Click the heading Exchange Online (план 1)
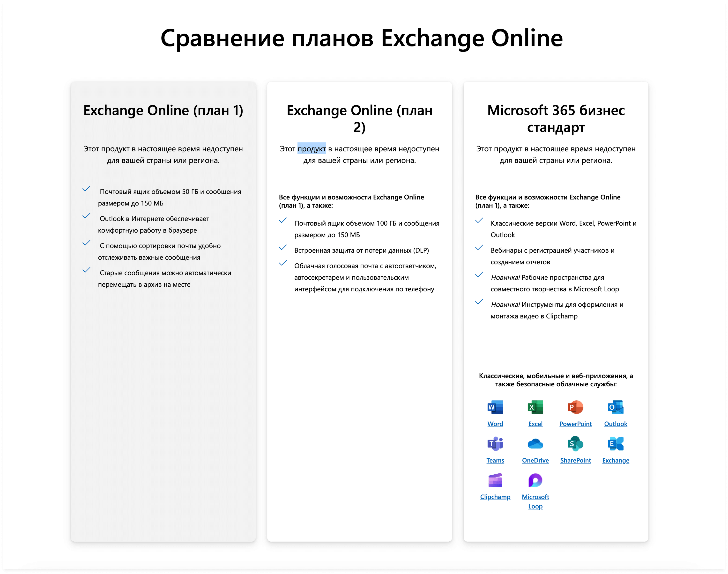This screenshot has height=574, width=728. pyautogui.click(x=163, y=110)
